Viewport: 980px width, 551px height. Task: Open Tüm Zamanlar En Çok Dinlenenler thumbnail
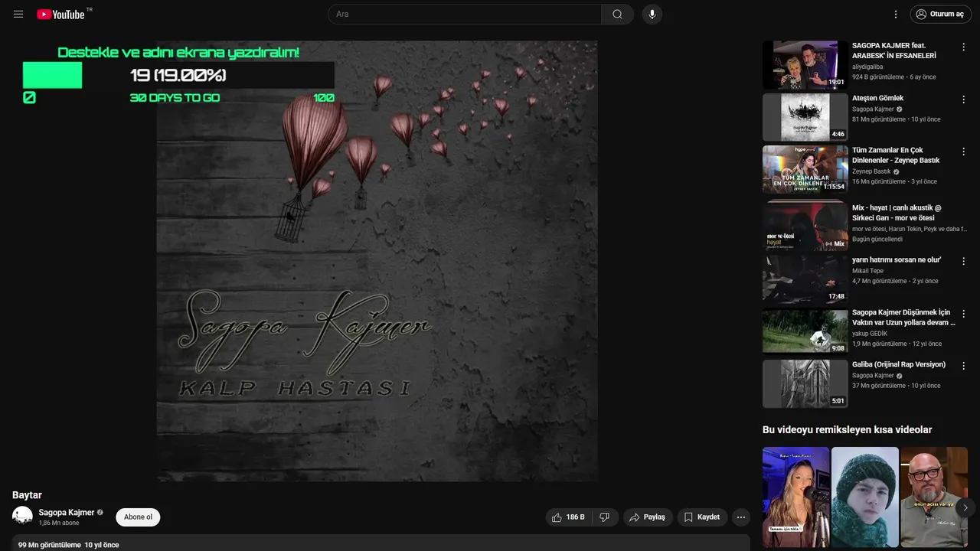pos(805,169)
